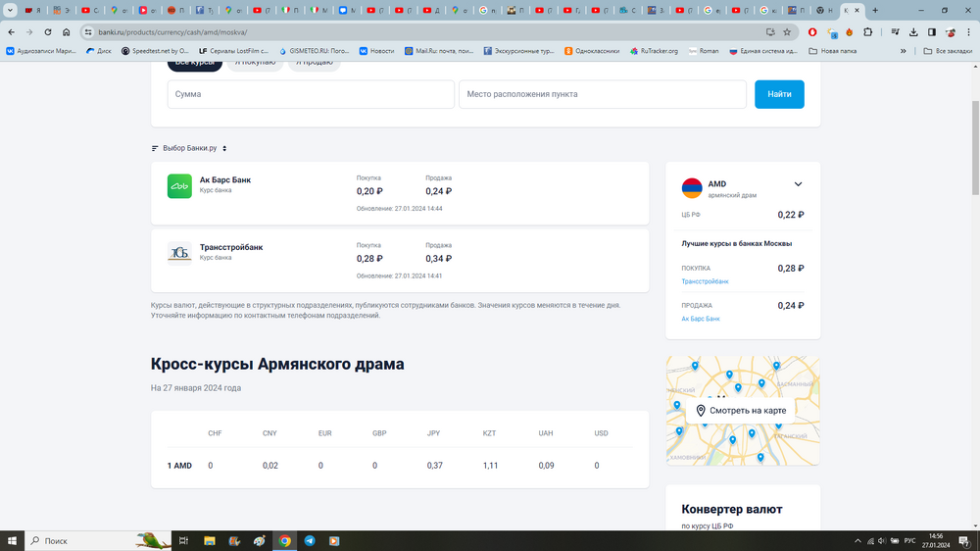Click the page vertical scrollbar thumb
The image size is (980, 551).
click(x=976, y=148)
